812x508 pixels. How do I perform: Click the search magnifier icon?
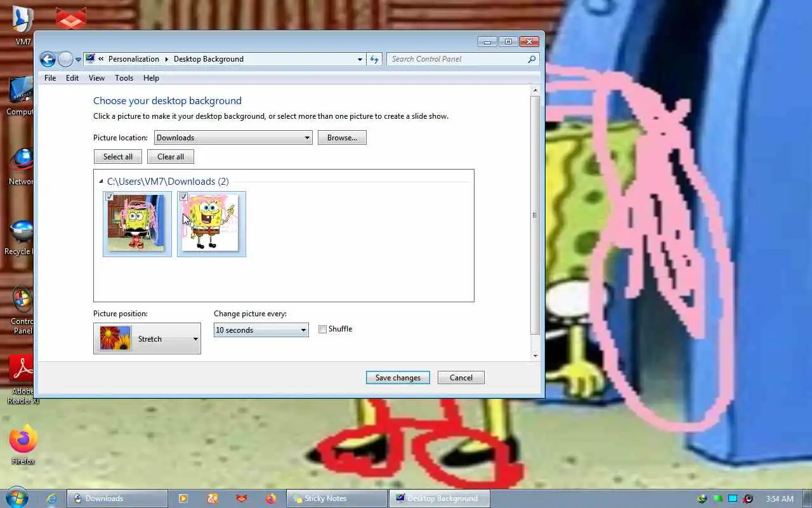[x=532, y=59]
